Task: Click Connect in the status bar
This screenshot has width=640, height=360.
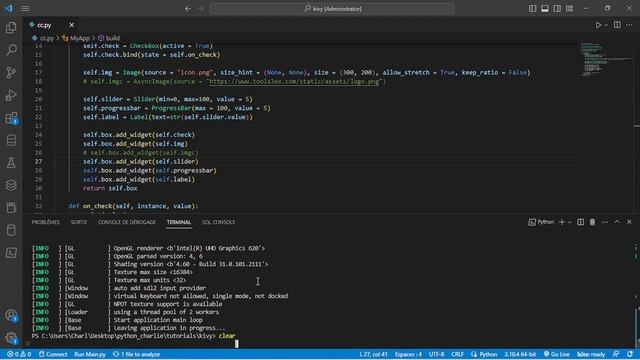Action: coord(53,354)
